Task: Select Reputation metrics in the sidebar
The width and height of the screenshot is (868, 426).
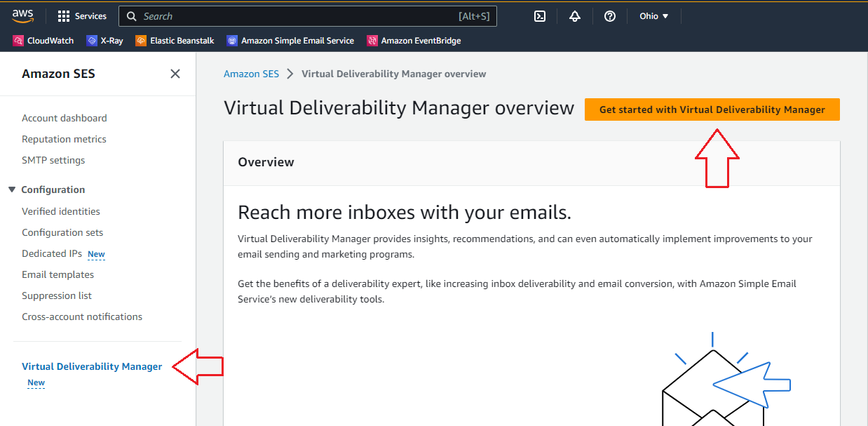Action: pos(64,139)
